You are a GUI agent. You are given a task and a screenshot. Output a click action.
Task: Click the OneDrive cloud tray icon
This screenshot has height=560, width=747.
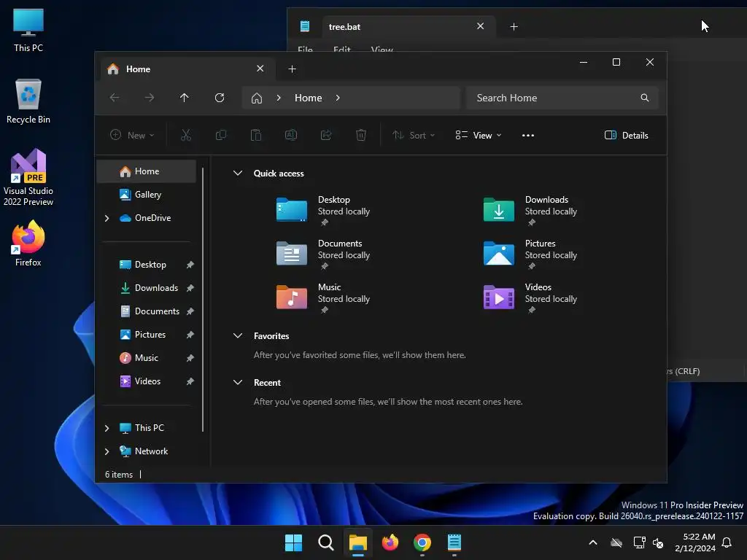[x=616, y=542]
